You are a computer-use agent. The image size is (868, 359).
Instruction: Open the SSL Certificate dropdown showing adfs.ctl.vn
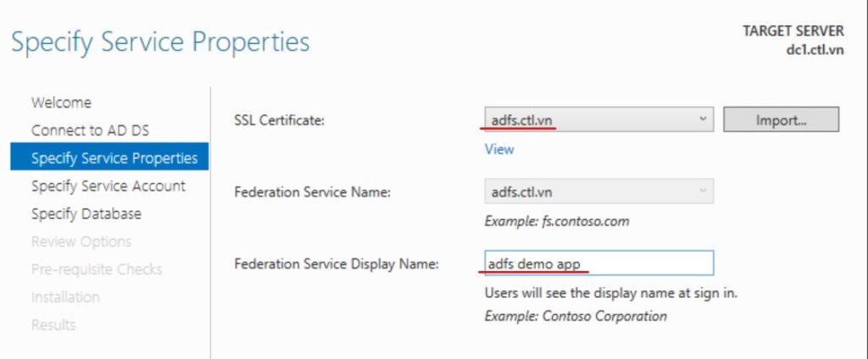point(598,120)
